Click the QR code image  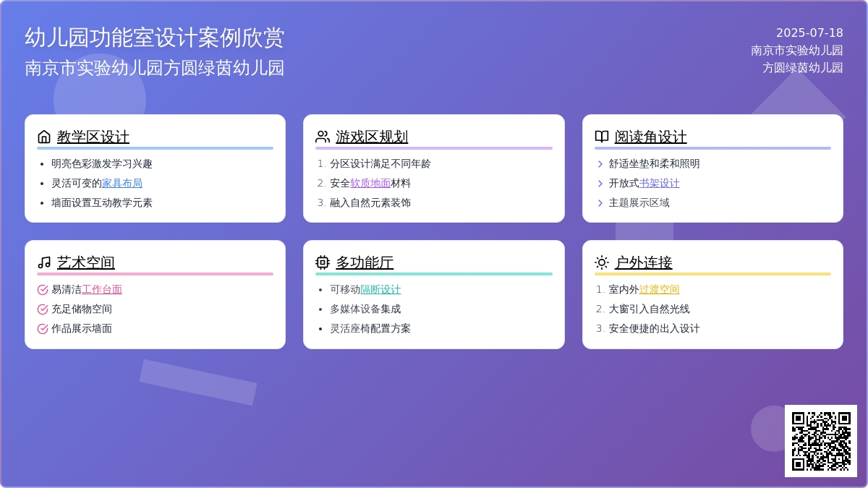pyautogui.click(x=821, y=441)
